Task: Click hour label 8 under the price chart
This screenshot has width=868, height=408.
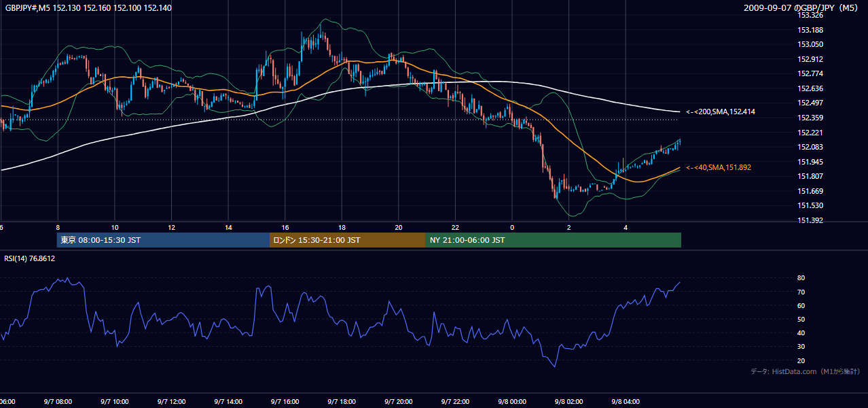Action: click(x=58, y=227)
